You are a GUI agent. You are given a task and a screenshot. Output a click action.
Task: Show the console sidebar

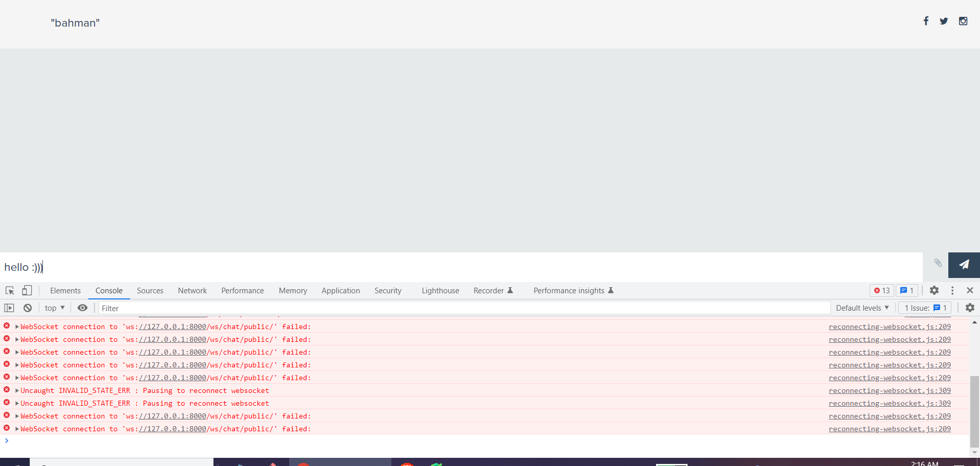(x=9, y=308)
